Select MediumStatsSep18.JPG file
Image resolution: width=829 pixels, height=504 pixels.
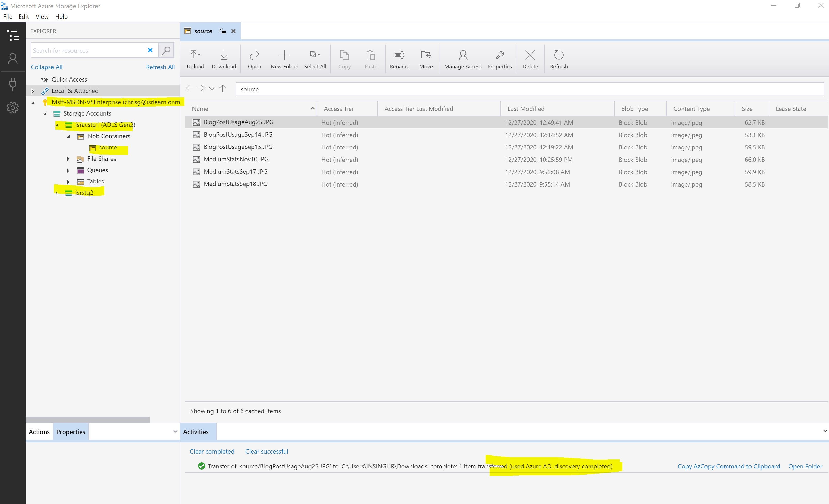pos(507,184)
